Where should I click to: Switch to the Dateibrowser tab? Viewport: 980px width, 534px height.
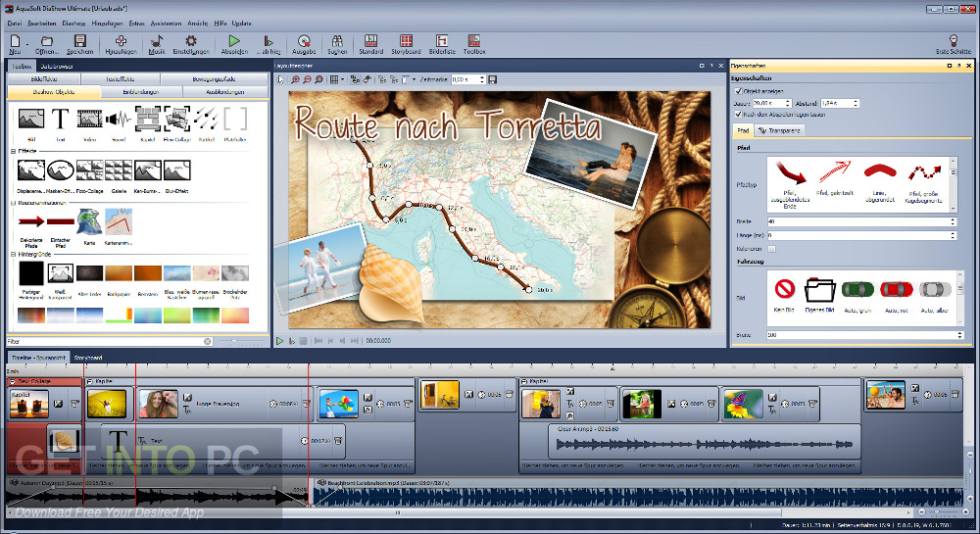tap(57, 67)
